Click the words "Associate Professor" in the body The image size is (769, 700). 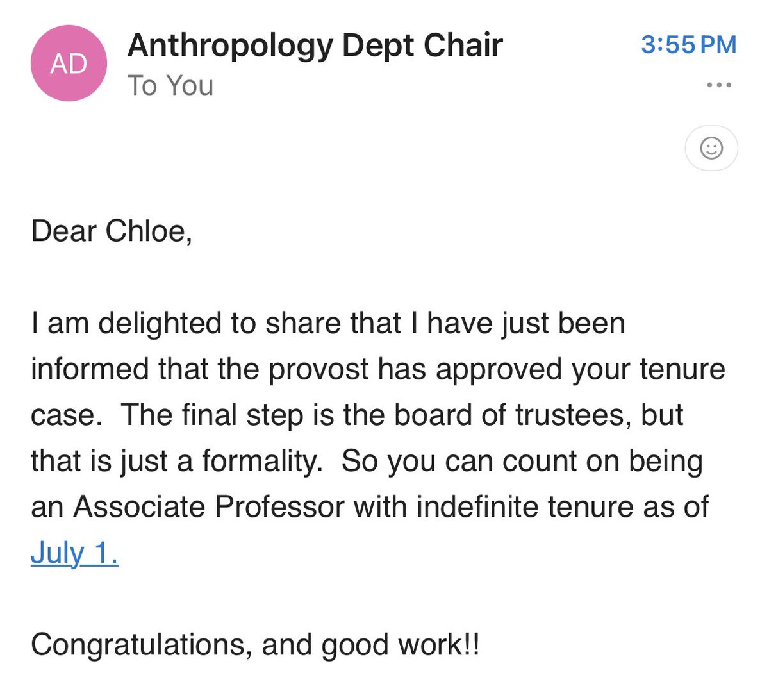(x=208, y=506)
